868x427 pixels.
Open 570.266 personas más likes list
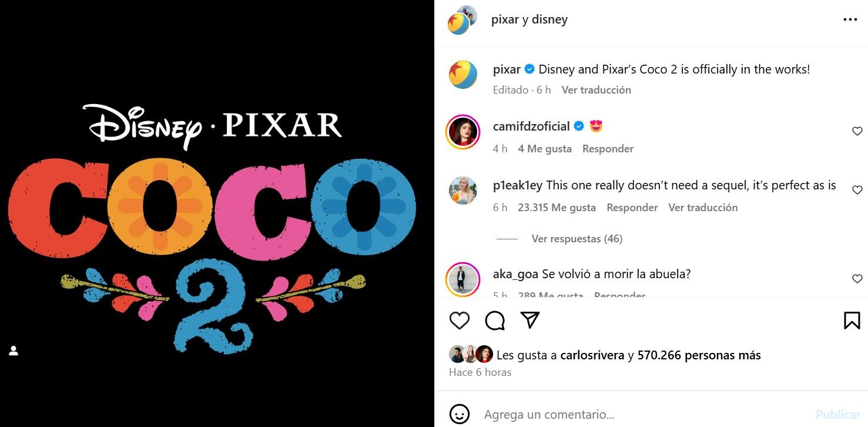click(x=699, y=355)
